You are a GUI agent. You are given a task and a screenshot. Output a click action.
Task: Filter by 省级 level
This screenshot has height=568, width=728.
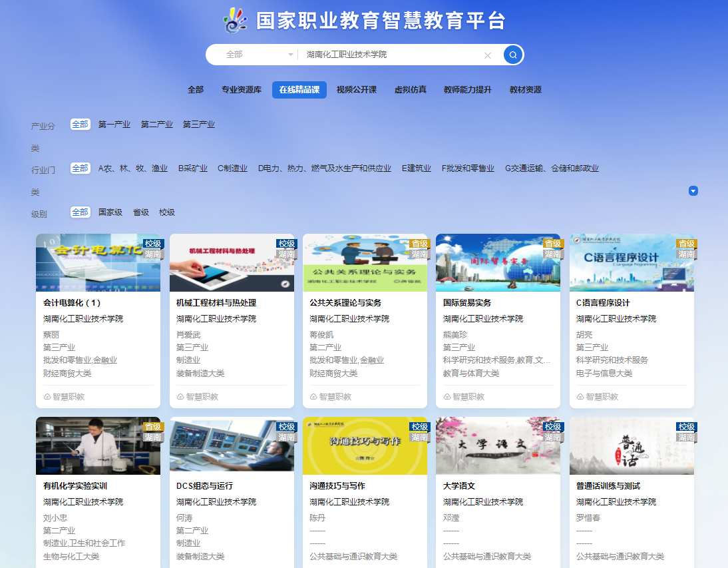pos(140,212)
